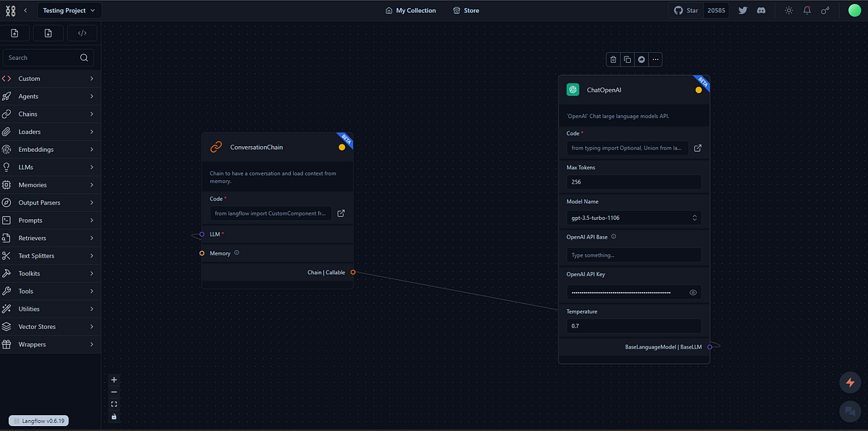The height and width of the screenshot is (431, 868).
Task: Open notifications via the bell icon
Action: (x=807, y=10)
